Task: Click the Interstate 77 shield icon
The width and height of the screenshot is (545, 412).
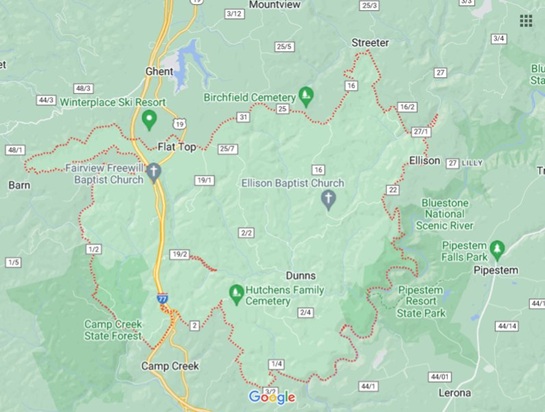Action: click(162, 298)
